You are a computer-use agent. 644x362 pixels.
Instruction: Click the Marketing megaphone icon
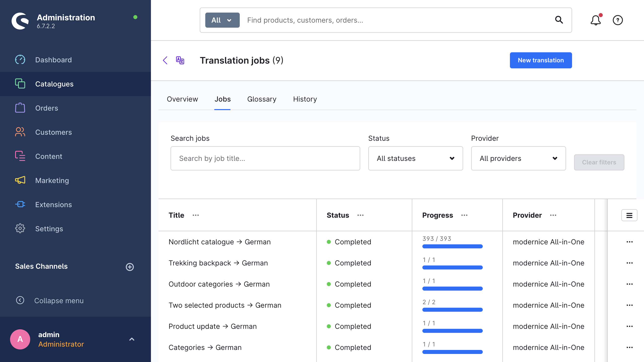[x=20, y=180]
